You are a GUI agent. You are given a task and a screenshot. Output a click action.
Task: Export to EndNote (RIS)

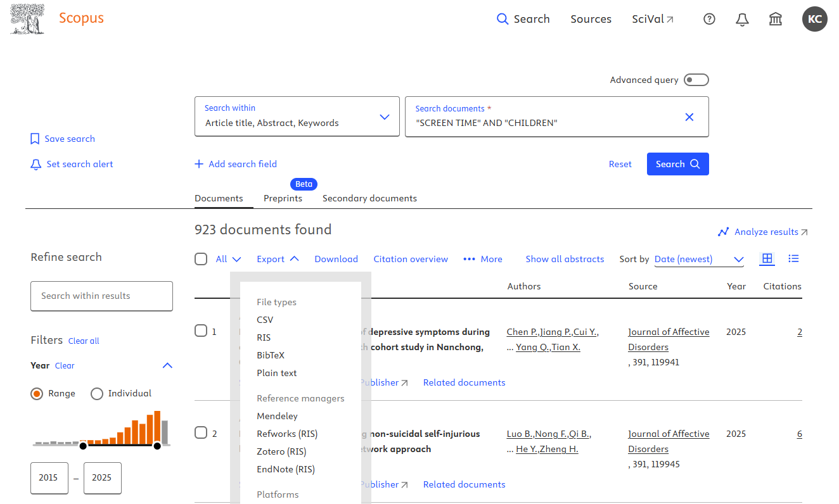(x=286, y=469)
